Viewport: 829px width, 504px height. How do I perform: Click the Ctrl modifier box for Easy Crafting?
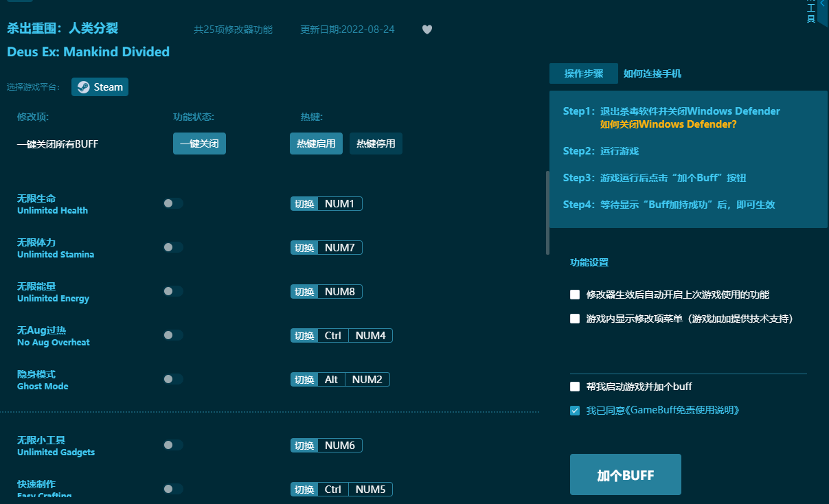click(x=333, y=489)
